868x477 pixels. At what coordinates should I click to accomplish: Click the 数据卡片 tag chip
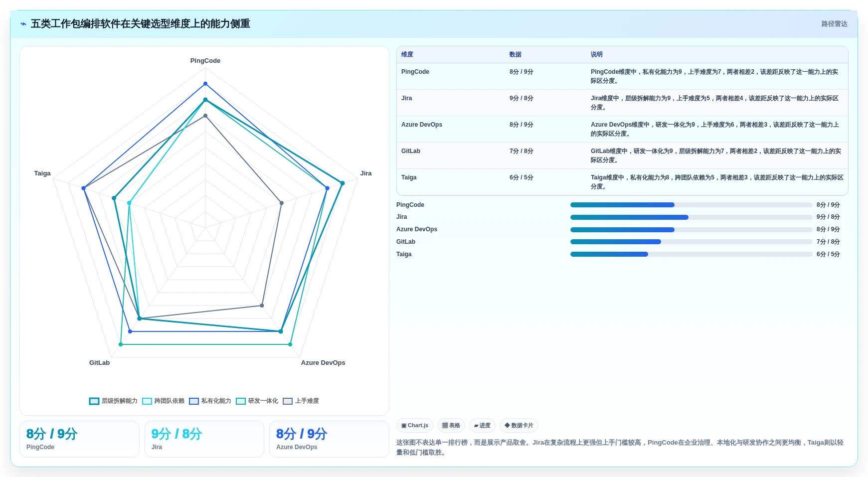click(519, 426)
